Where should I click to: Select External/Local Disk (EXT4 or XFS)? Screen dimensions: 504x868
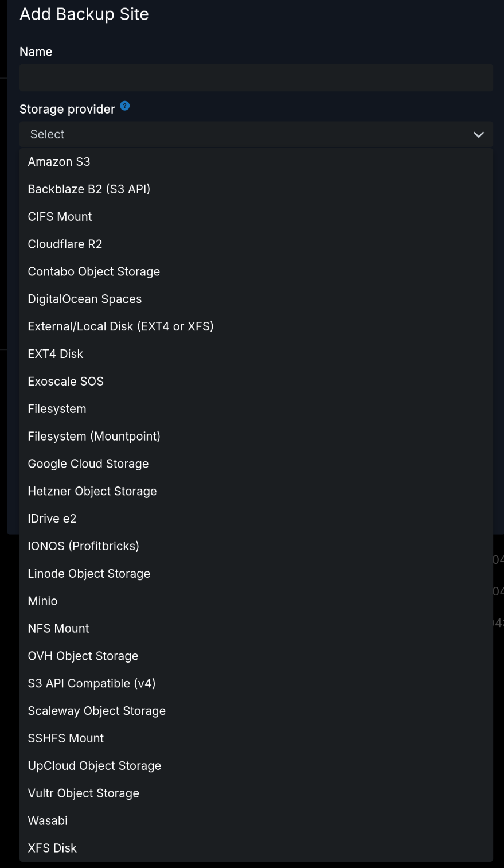click(120, 326)
